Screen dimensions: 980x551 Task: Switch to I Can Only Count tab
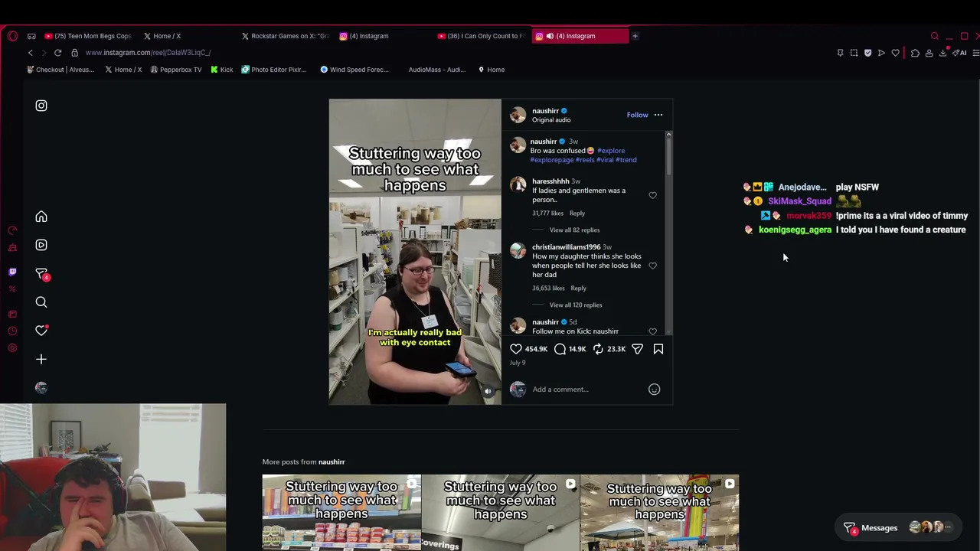coord(481,36)
